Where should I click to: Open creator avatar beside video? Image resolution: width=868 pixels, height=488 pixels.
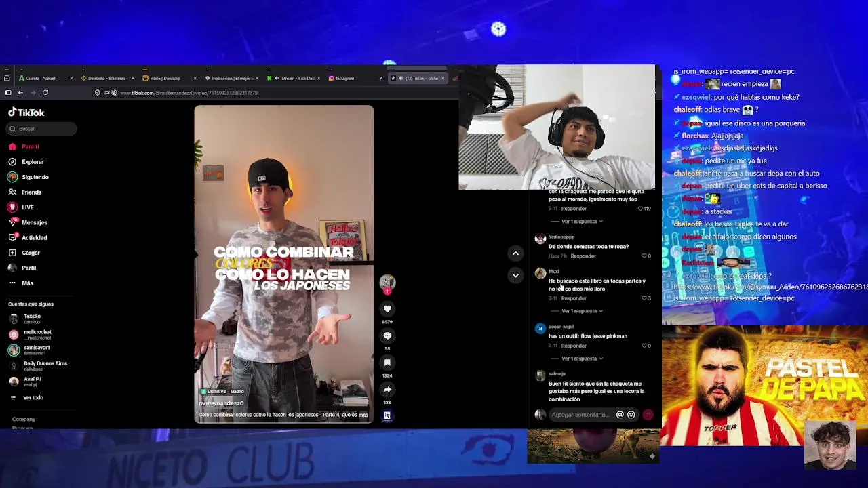coord(387,282)
